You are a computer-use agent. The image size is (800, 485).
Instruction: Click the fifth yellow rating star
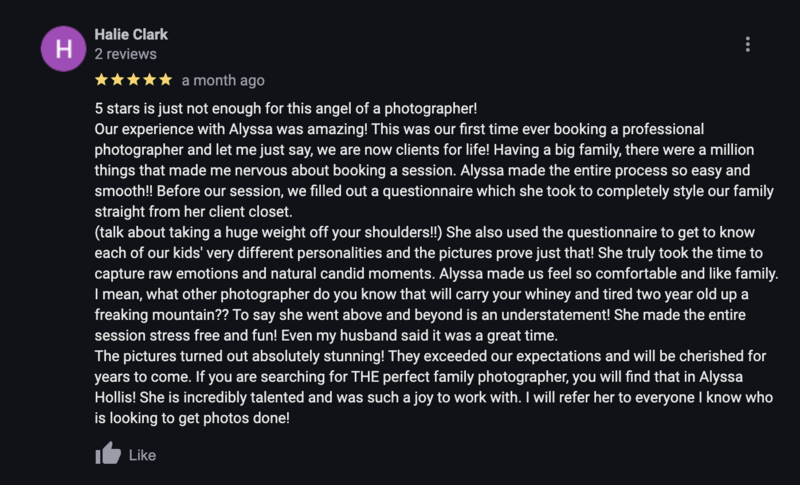tap(165, 80)
